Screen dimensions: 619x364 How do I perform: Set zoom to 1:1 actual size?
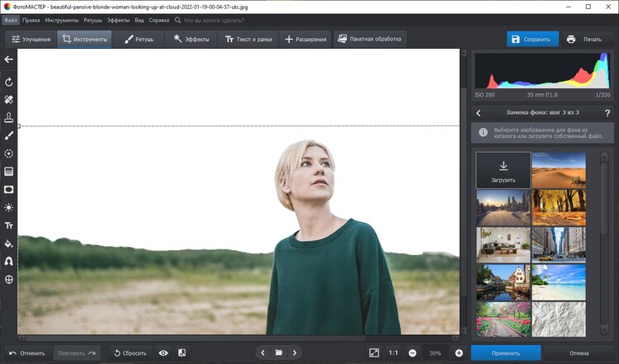point(394,353)
